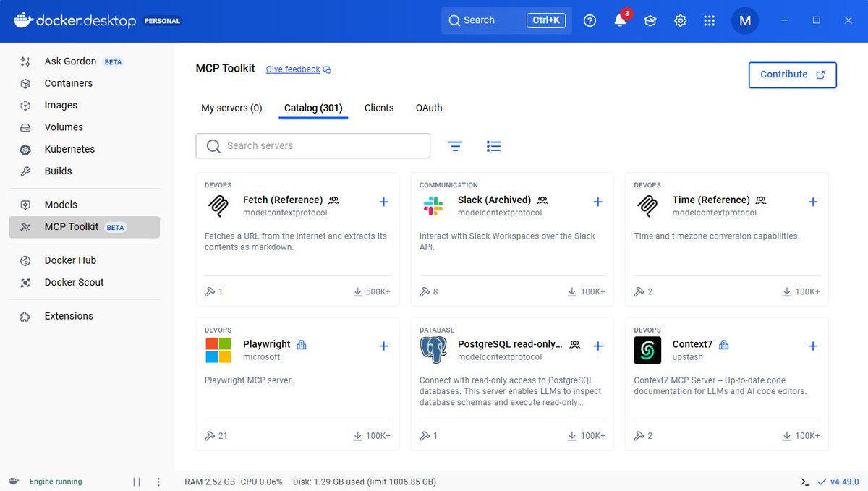Open the OAuth tab
The width and height of the screenshot is (868, 491).
tap(428, 107)
